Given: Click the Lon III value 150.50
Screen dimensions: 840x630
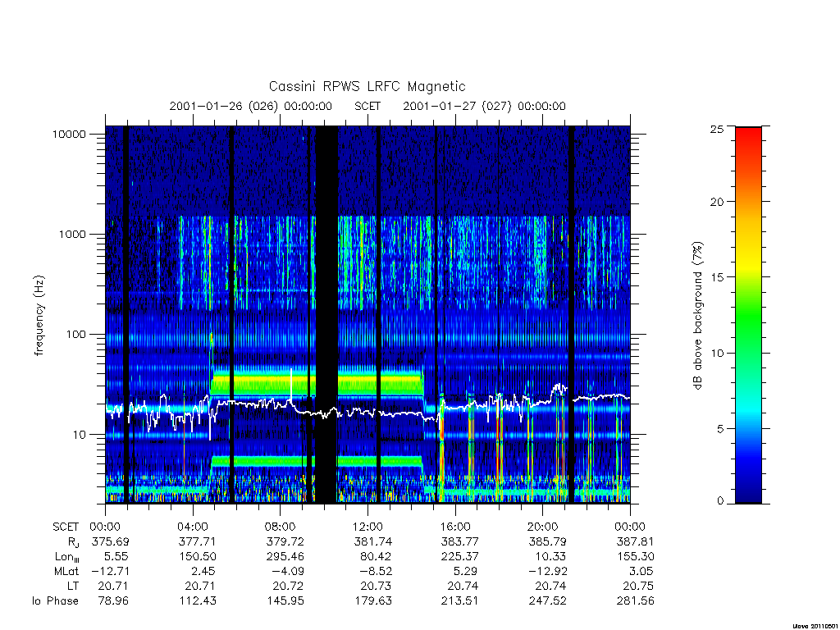Looking at the screenshot, I should click(198, 557).
